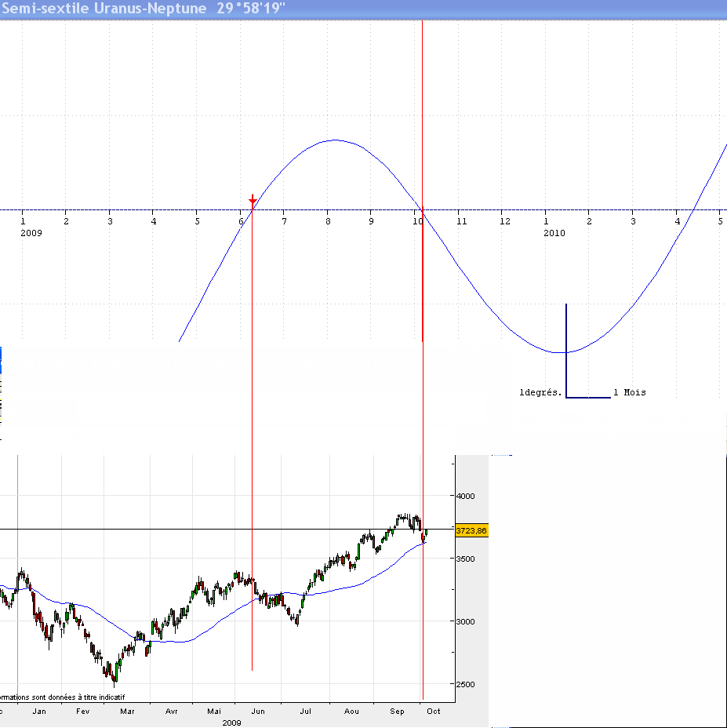The width and height of the screenshot is (727, 728).
Task: Click month 8 on the aspect timeline axis
Action: 329,221
